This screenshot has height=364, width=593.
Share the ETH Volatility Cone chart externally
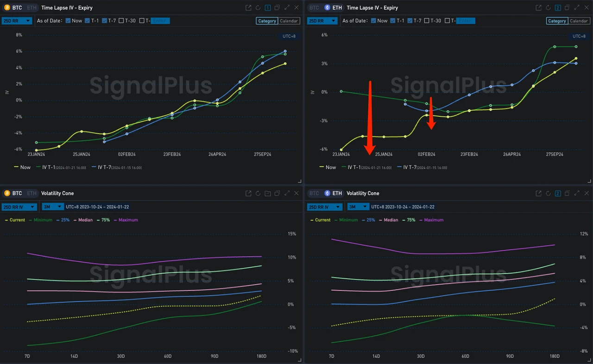(x=538, y=193)
